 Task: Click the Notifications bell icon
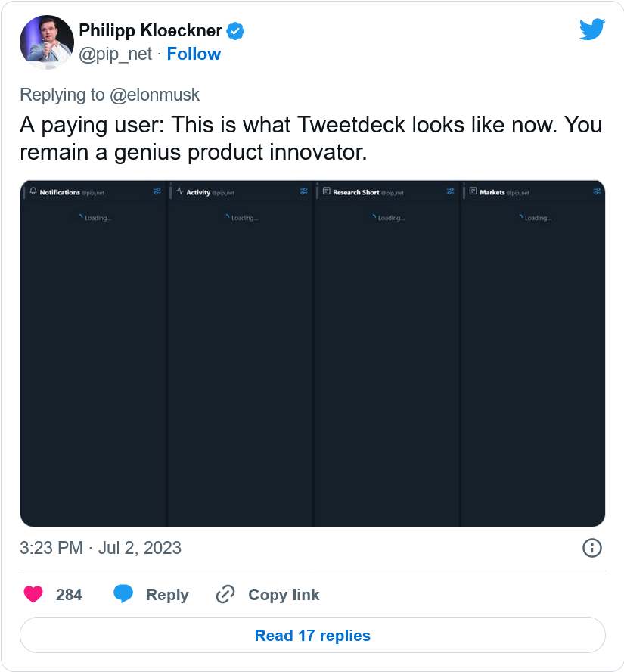pyautogui.click(x=33, y=192)
